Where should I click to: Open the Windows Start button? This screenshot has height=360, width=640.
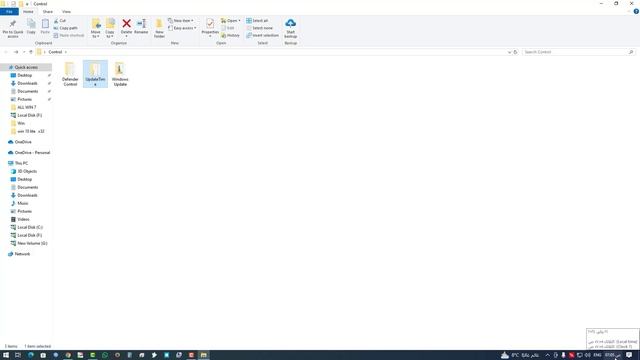coord(6,355)
